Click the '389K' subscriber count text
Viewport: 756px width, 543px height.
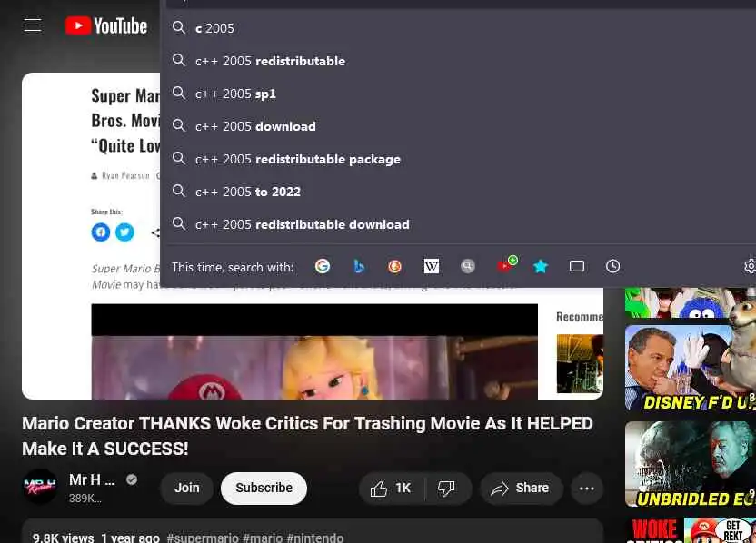[x=85, y=499]
